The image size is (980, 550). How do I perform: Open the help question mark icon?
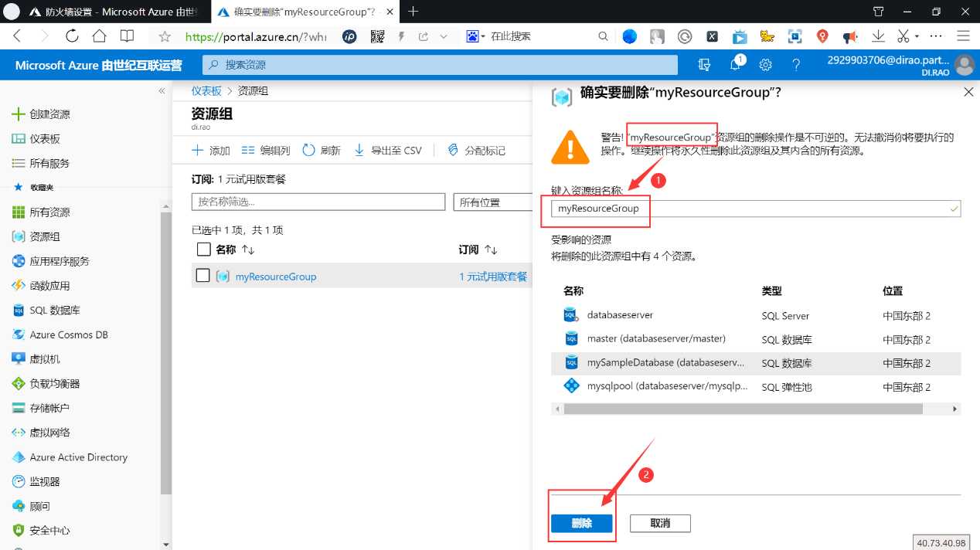[x=796, y=65]
